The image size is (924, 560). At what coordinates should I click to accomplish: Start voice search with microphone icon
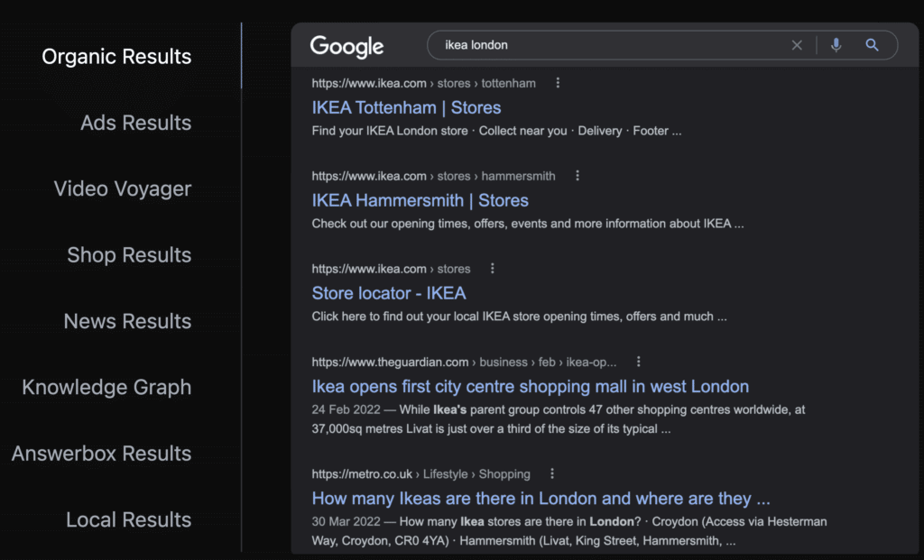(x=836, y=45)
